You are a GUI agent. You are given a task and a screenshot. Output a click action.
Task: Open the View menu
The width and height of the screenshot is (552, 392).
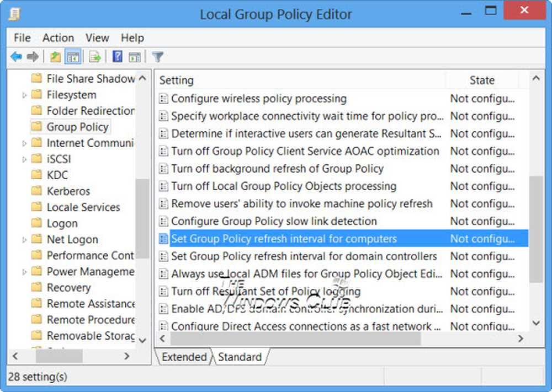tap(97, 38)
